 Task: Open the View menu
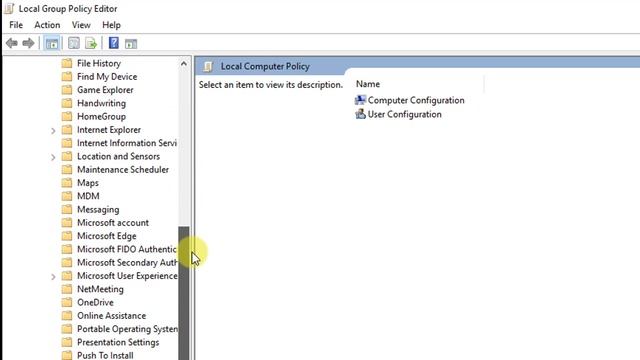(81, 25)
